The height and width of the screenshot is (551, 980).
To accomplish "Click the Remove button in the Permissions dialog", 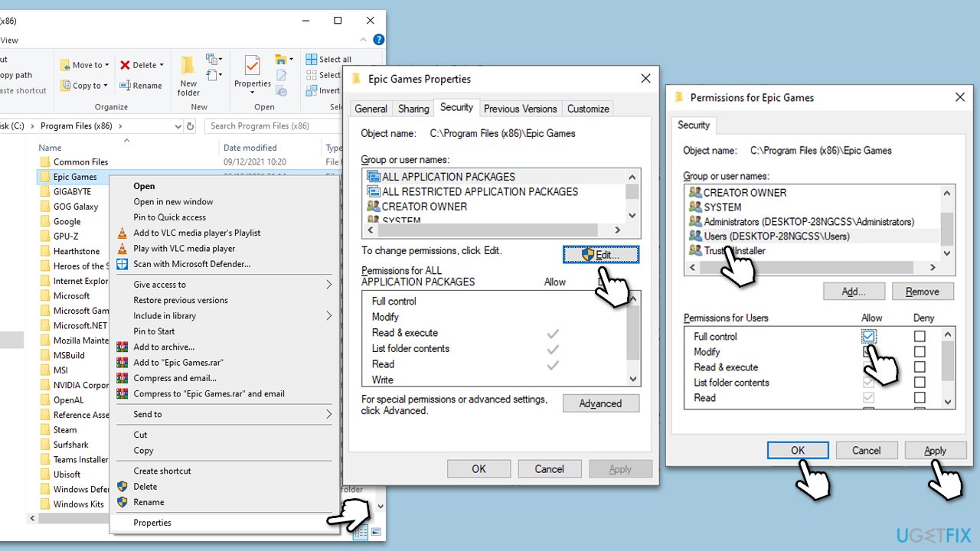I will pyautogui.click(x=922, y=292).
